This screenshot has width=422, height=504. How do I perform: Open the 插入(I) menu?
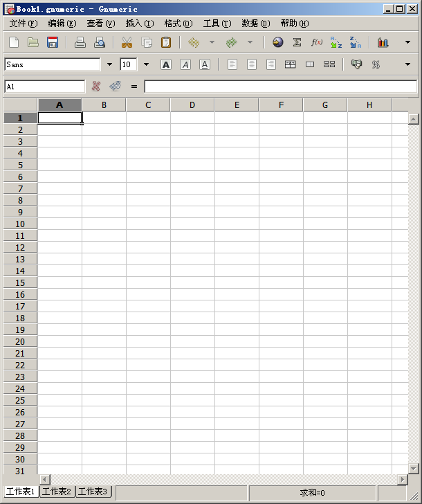click(140, 24)
